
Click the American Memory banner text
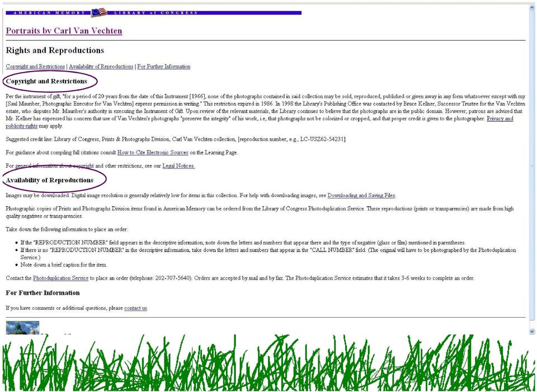(x=50, y=13)
